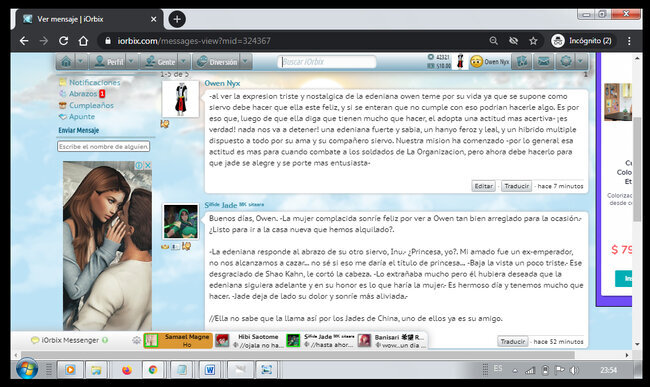Screen dimensions: 650x387
Task: Expand the Gente dropdown arrow
Action: point(184,62)
